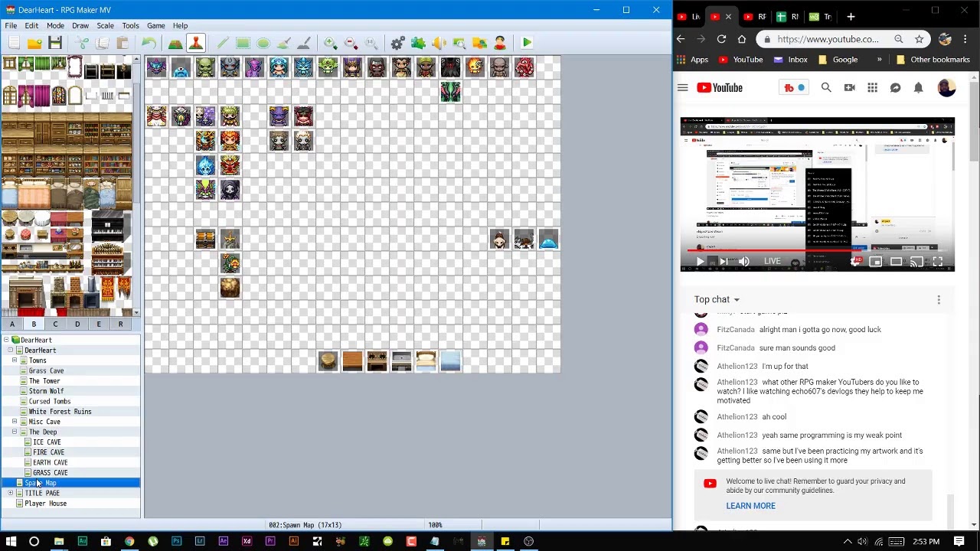The image size is (980, 551).
Task: Open the Draw menu
Action: 80,25
